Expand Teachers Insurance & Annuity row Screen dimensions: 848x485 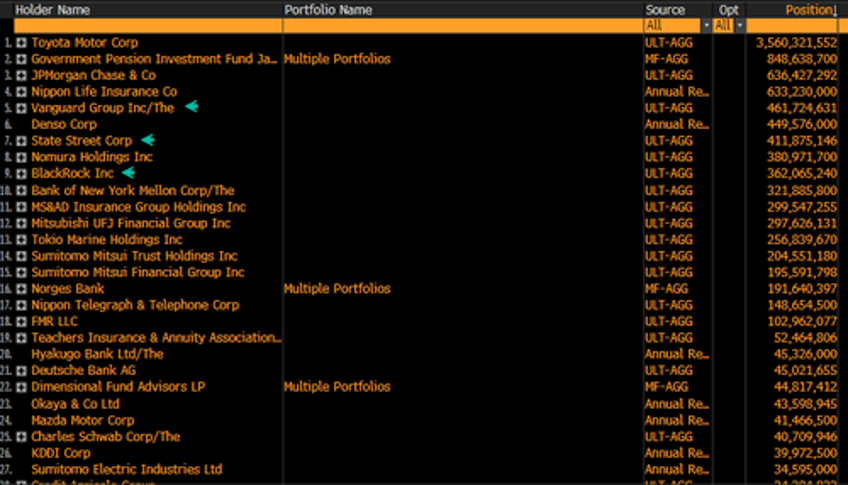click(x=21, y=338)
